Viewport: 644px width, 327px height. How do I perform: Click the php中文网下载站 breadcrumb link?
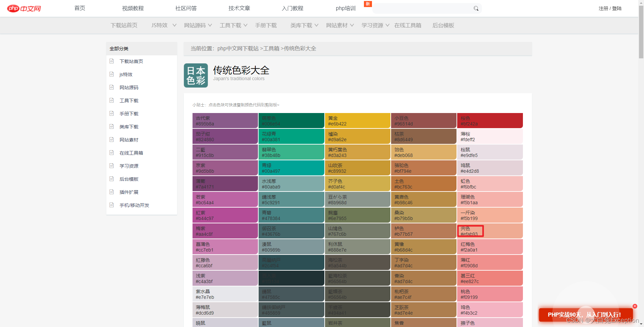tap(238, 48)
